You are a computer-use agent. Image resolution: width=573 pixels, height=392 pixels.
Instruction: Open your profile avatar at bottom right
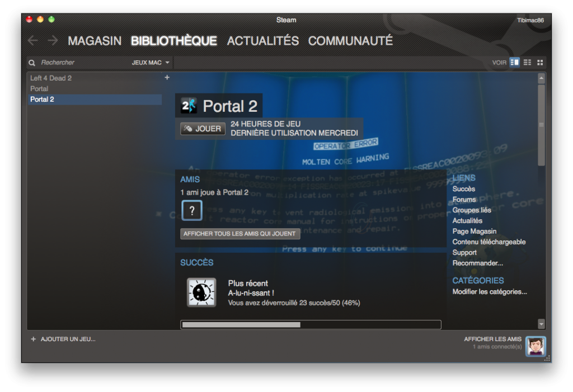[x=536, y=346]
